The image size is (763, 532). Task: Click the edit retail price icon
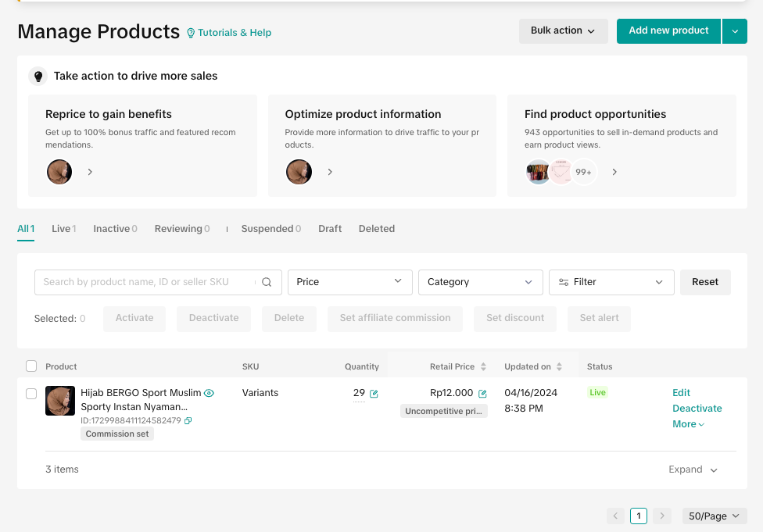(482, 394)
